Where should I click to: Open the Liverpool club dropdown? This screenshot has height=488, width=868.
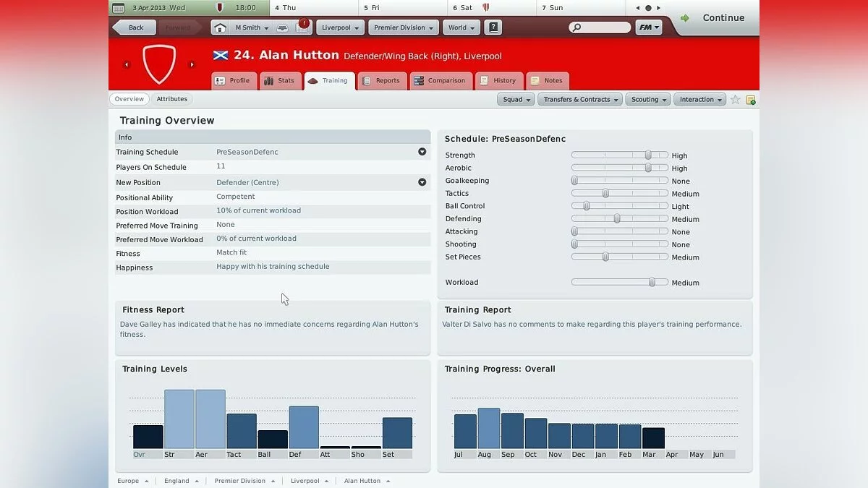point(340,27)
